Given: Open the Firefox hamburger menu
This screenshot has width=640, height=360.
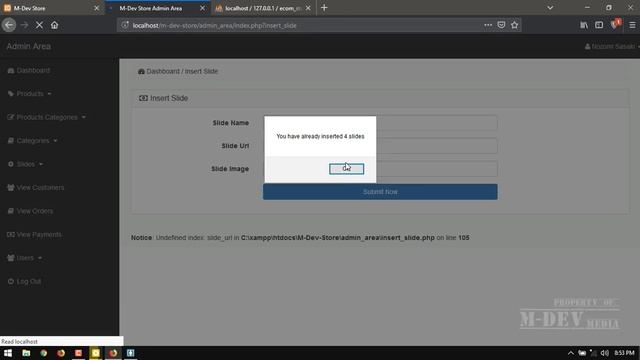Looking at the screenshot, I should [632, 25].
